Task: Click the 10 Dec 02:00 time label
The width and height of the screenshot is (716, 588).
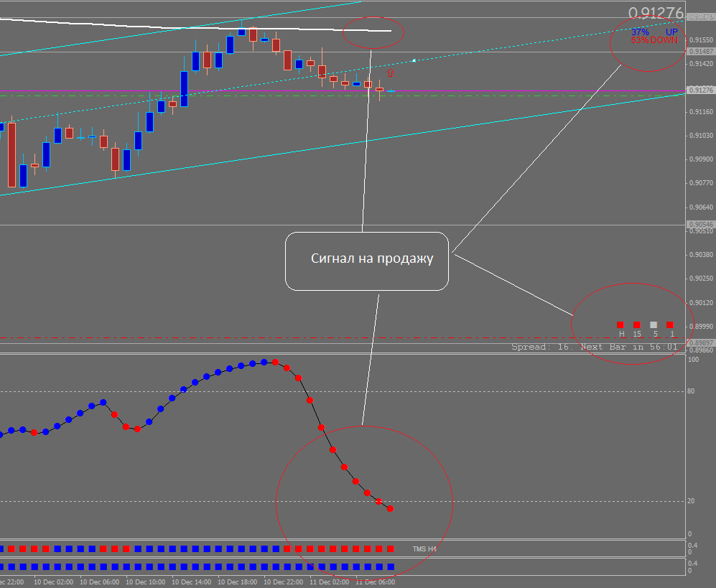Action: (53, 582)
